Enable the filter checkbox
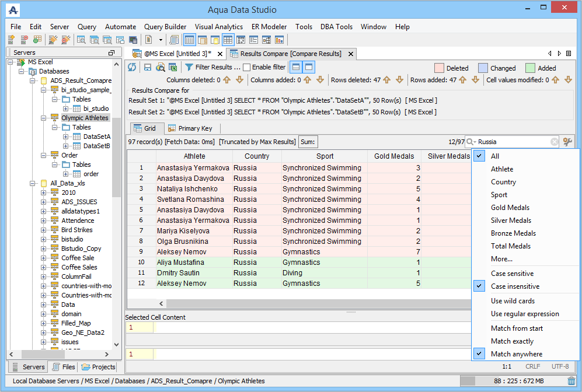The height and width of the screenshot is (392, 582). point(247,67)
